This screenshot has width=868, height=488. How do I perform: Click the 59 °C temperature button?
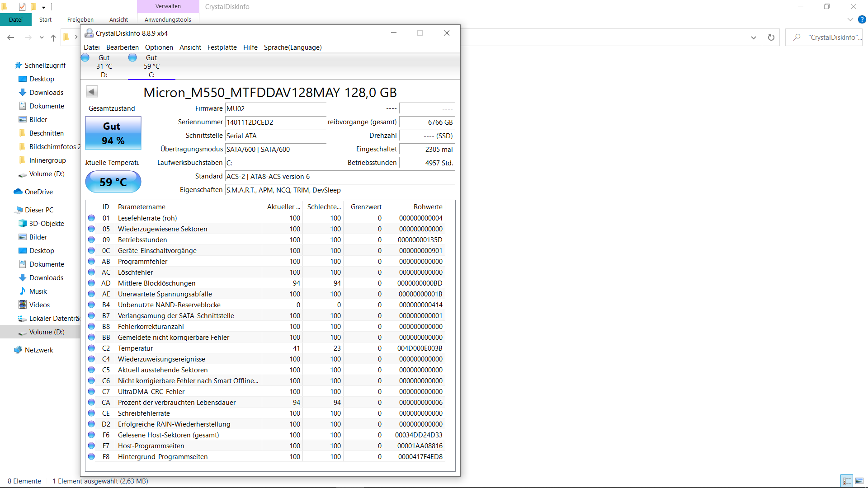click(x=113, y=182)
